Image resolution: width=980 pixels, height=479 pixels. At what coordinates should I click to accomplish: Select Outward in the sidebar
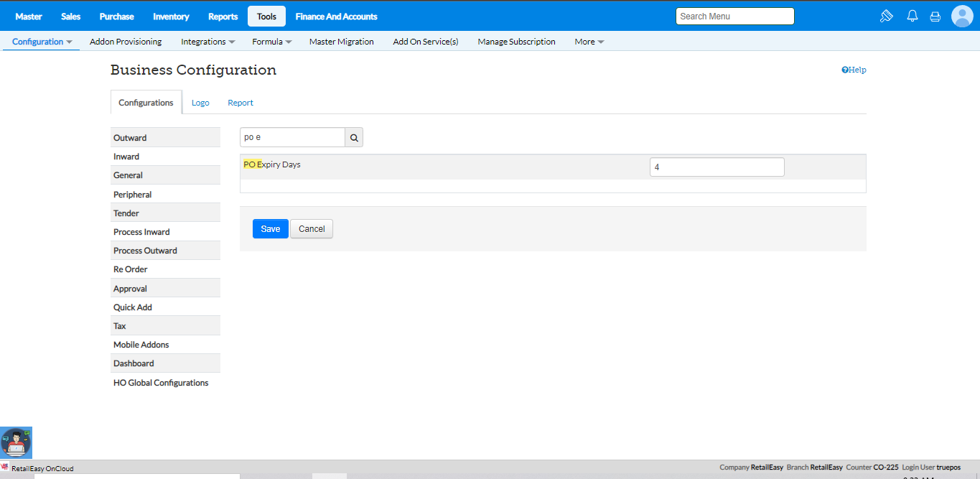coord(165,138)
